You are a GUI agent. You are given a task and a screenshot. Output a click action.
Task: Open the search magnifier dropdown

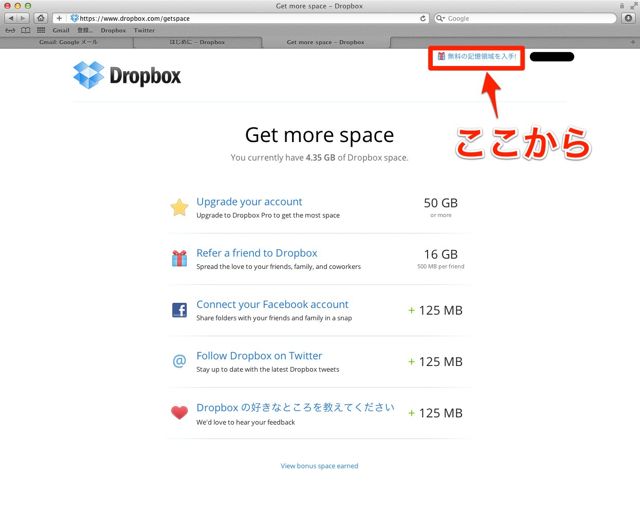coord(440,18)
